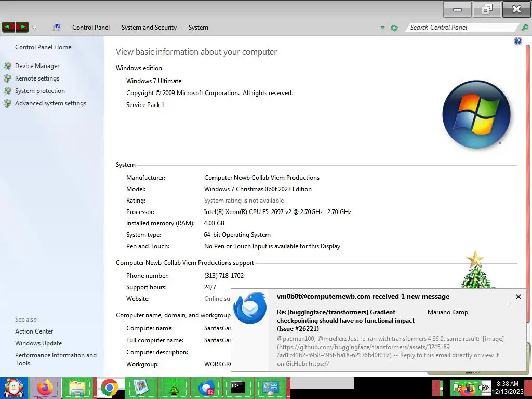Launch Firefox from the taskbar
This screenshot has width=532, height=399.
(45, 388)
